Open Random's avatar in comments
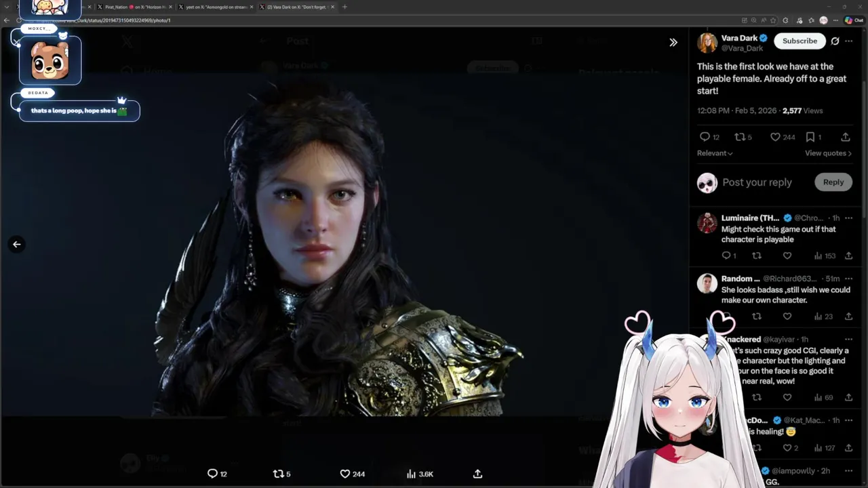868x488 pixels. 707,283
